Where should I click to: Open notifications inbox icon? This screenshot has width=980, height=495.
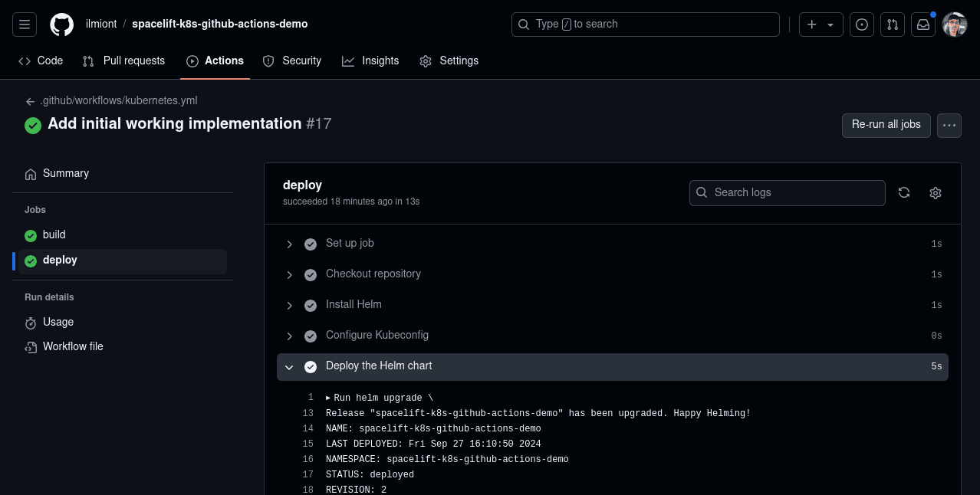click(x=923, y=25)
